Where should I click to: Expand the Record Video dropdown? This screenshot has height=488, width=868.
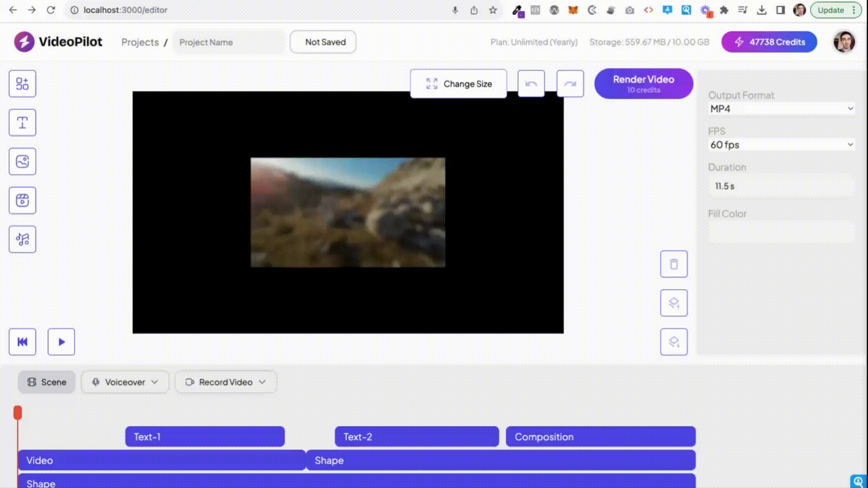226,382
